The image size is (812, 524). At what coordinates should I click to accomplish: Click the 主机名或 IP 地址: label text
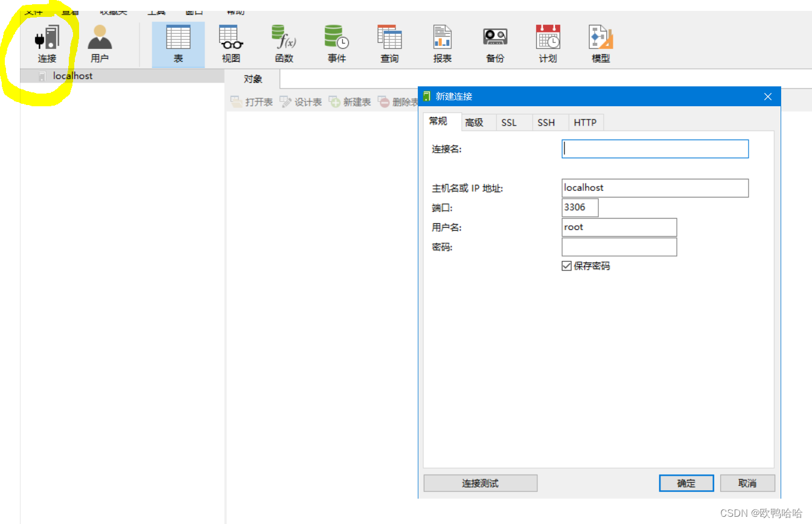pyautogui.click(x=467, y=188)
